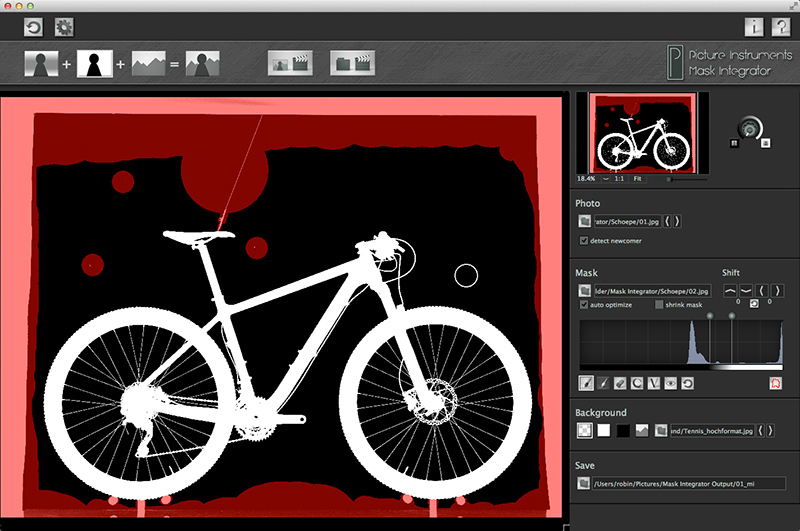The image size is (800, 531).
Task: Click the 1:1 zoom button
Action: click(619, 178)
